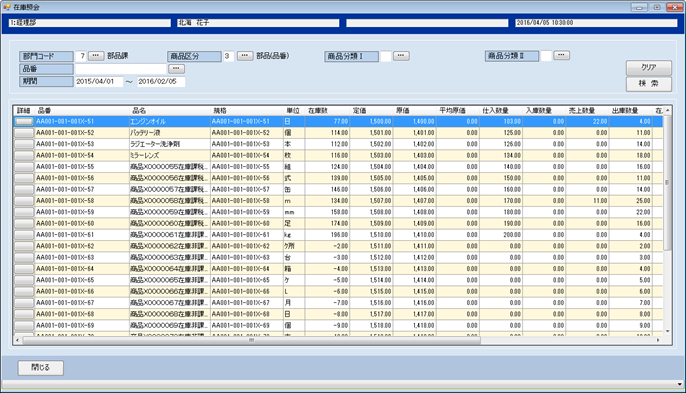Sort by the 定価 column header

(x=371, y=111)
